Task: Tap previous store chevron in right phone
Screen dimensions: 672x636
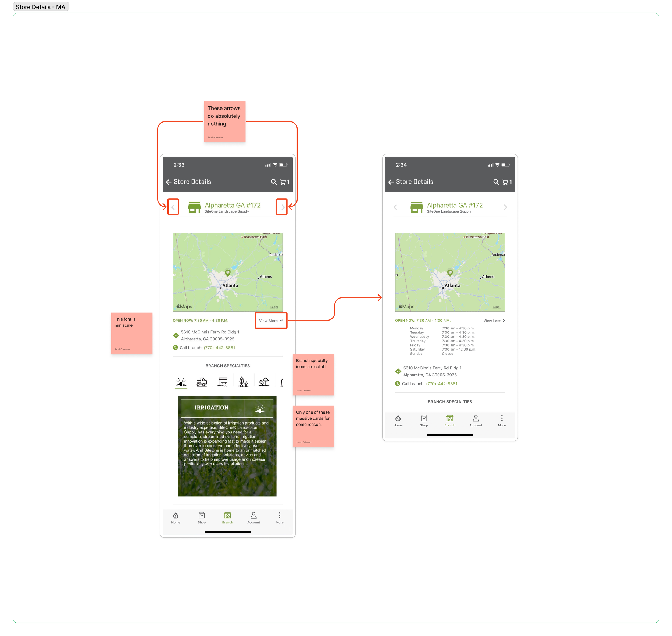Action: tap(395, 207)
